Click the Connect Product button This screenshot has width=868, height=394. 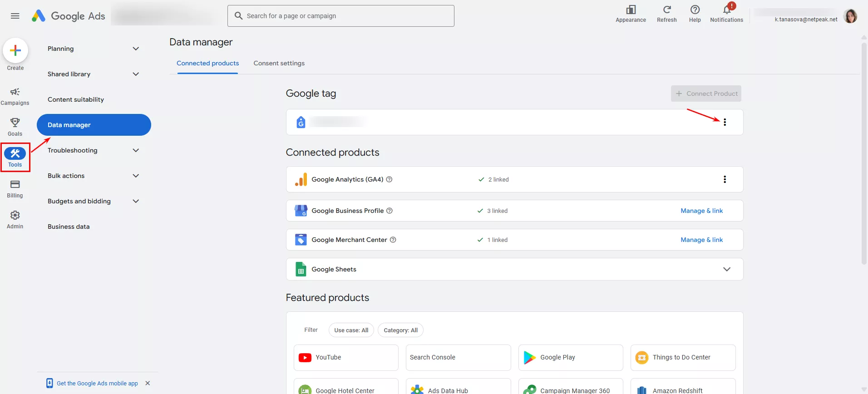706,94
